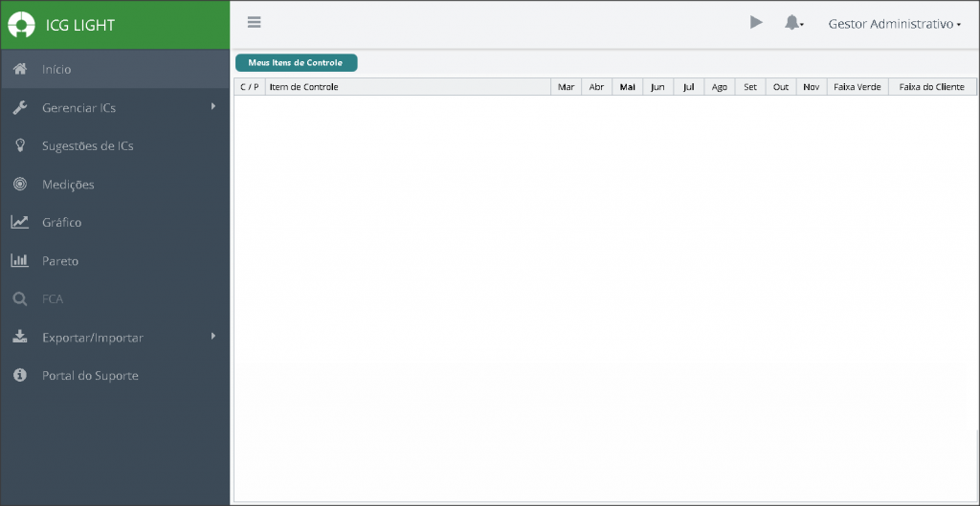Open Gráfico menu item
The height and width of the screenshot is (506, 980).
click(x=115, y=222)
